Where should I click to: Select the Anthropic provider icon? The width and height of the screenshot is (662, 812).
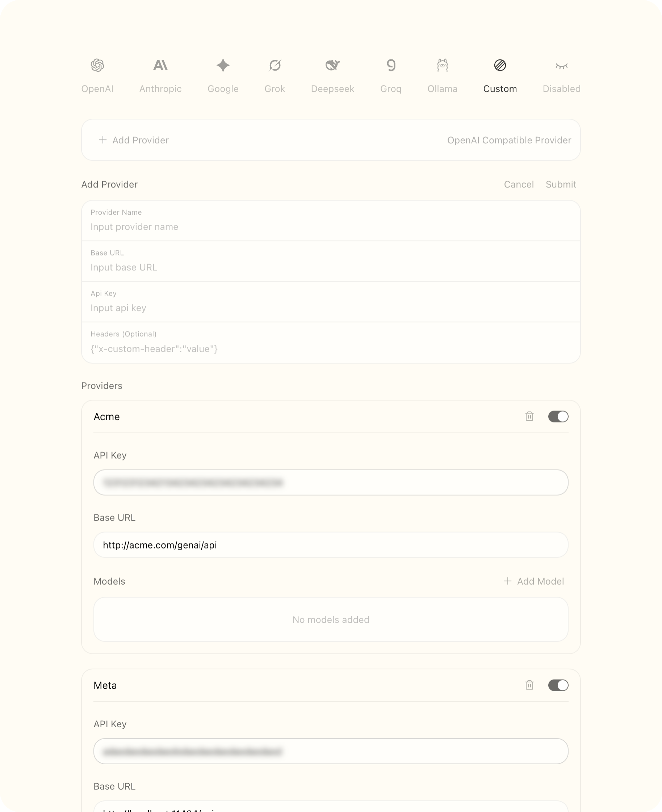click(160, 74)
